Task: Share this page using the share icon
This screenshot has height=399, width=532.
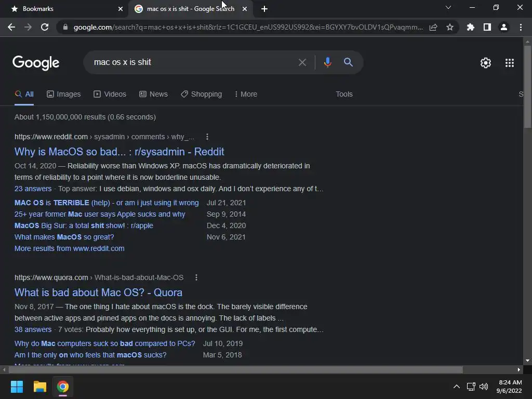Action: (433, 27)
